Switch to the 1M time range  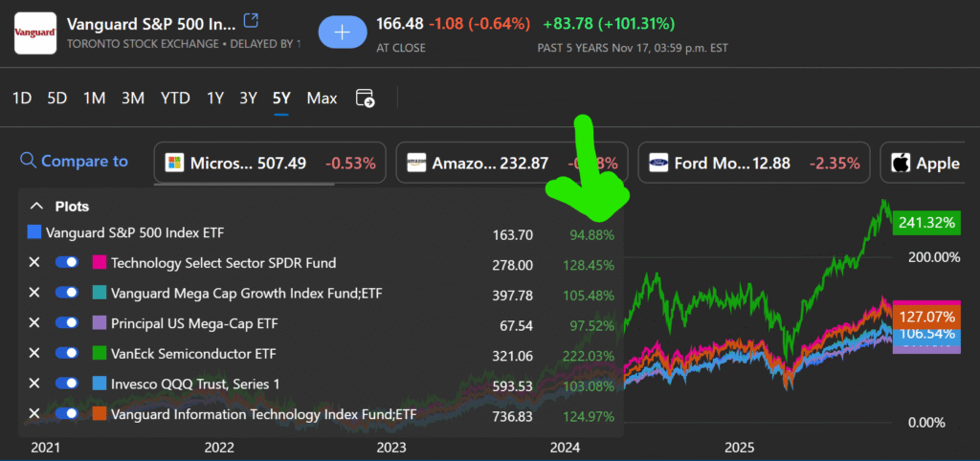[95, 99]
